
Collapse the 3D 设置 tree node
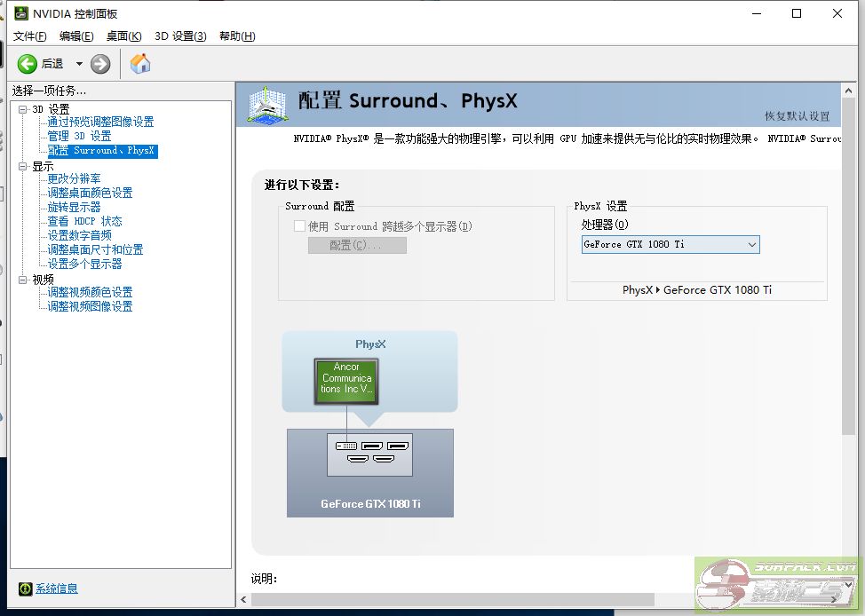pos(21,108)
